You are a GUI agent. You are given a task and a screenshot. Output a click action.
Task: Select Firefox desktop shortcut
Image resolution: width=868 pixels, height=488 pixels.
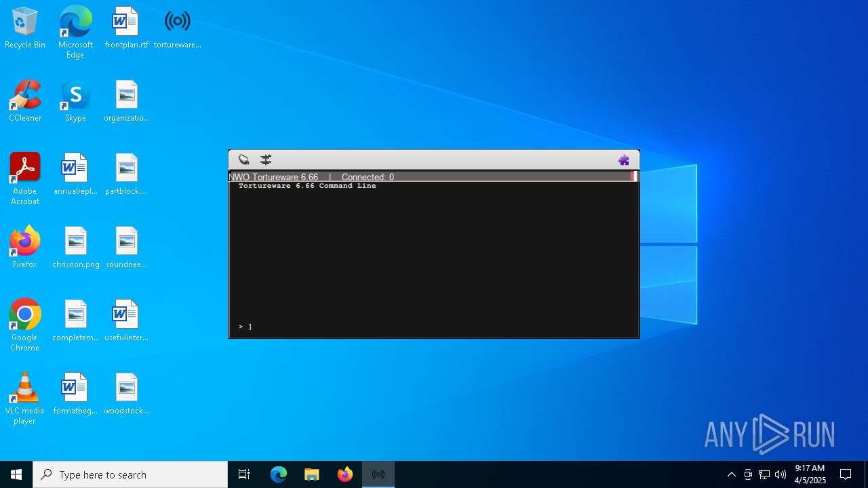25,247
